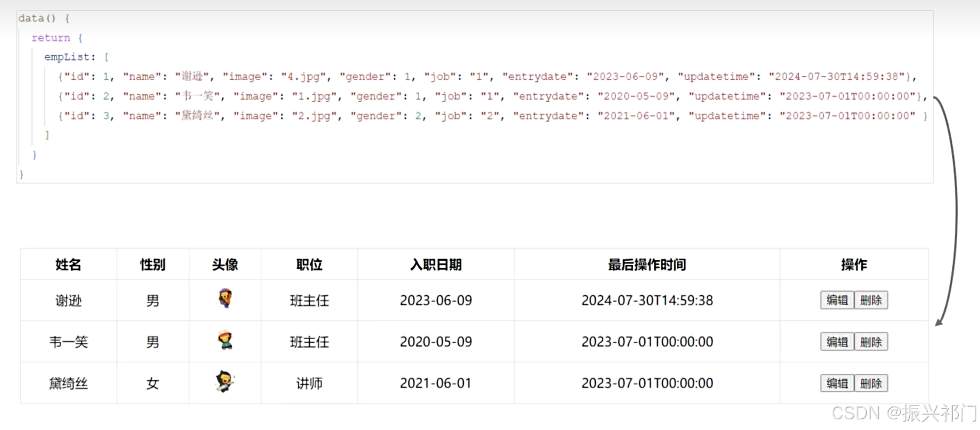
Task: Click 2023-07-01T00:00:00 in 黛绮丝 table row
Action: click(647, 383)
